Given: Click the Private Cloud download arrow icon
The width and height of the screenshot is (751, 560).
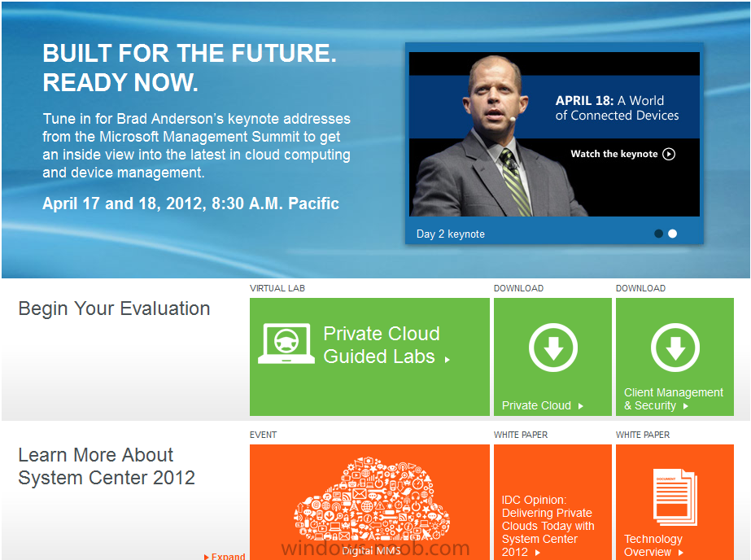Looking at the screenshot, I should click(553, 348).
